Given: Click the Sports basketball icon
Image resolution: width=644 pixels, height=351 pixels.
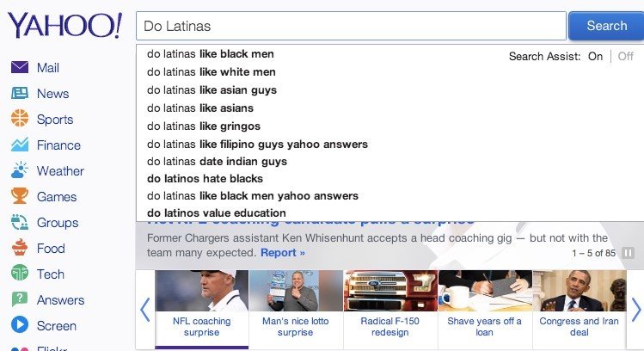Looking at the screenshot, I should tap(20, 119).
